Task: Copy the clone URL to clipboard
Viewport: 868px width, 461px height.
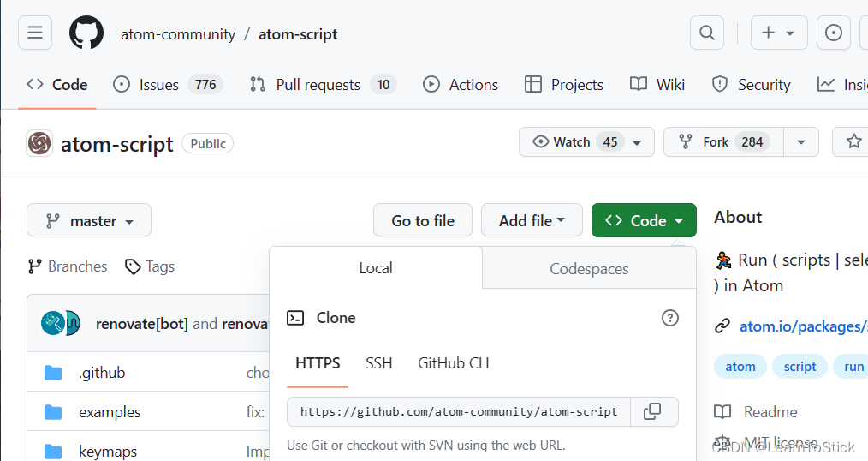Action: click(652, 411)
